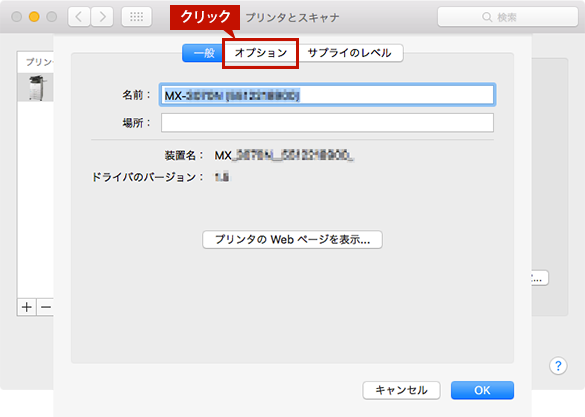The image size is (585, 417).
Task: Open the サプライのレベル tab
Action: pos(350,53)
